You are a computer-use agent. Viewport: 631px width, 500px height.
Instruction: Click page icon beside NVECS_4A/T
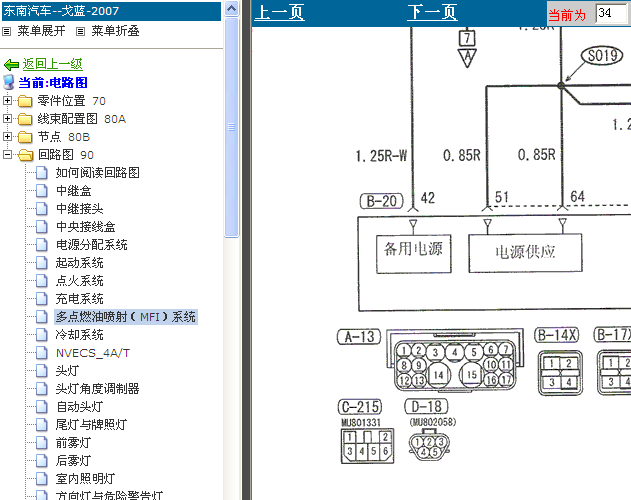pyautogui.click(x=42, y=353)
